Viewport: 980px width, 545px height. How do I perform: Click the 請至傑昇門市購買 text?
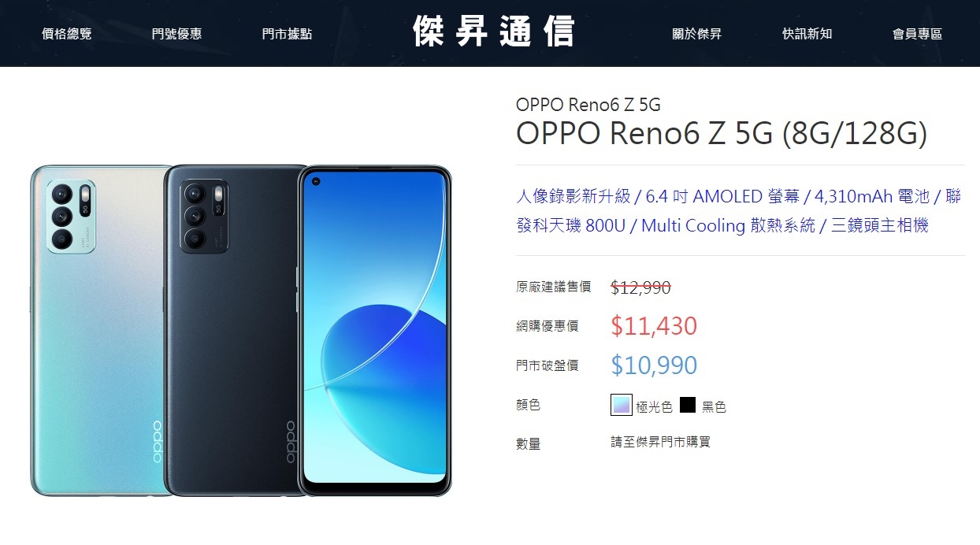(660, 442)
